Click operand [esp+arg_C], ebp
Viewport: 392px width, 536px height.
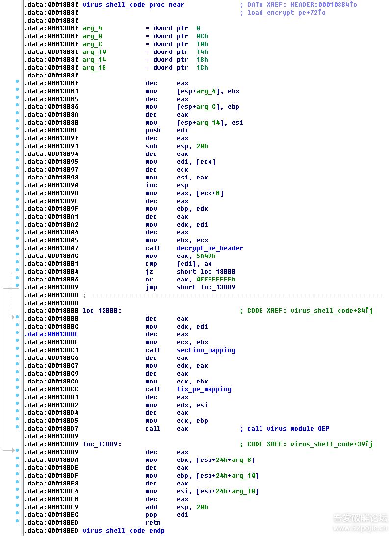pyautogui.click(x=208, y=107)
